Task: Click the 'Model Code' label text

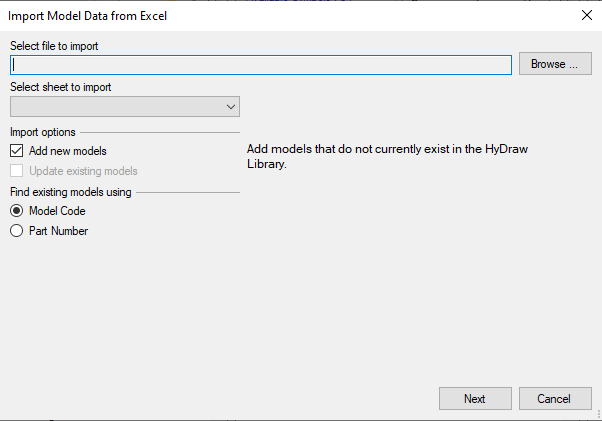Action: click(x=57, y=211)
